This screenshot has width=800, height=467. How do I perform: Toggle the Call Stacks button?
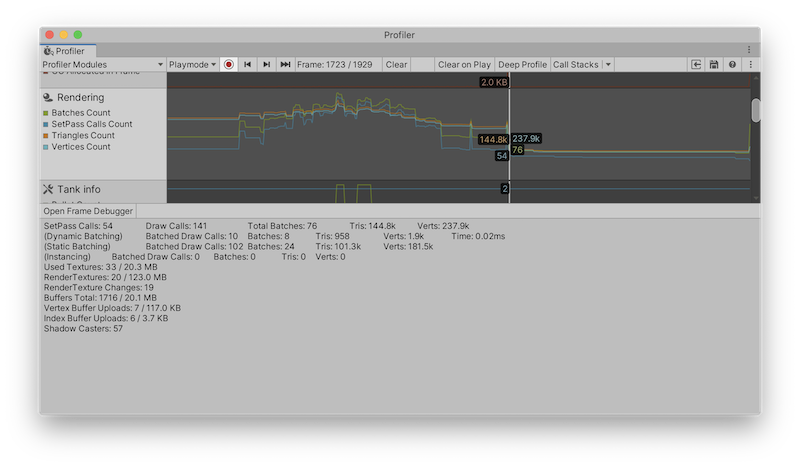click(576, 64)
